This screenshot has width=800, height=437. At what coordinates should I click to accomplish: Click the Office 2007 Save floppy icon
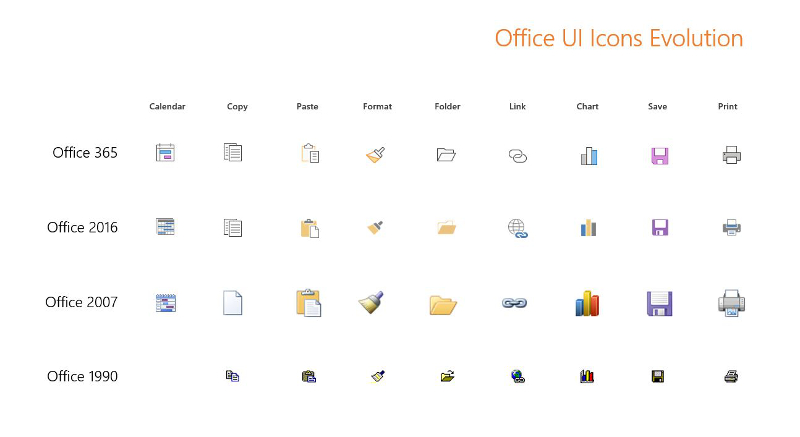[659, 304]
